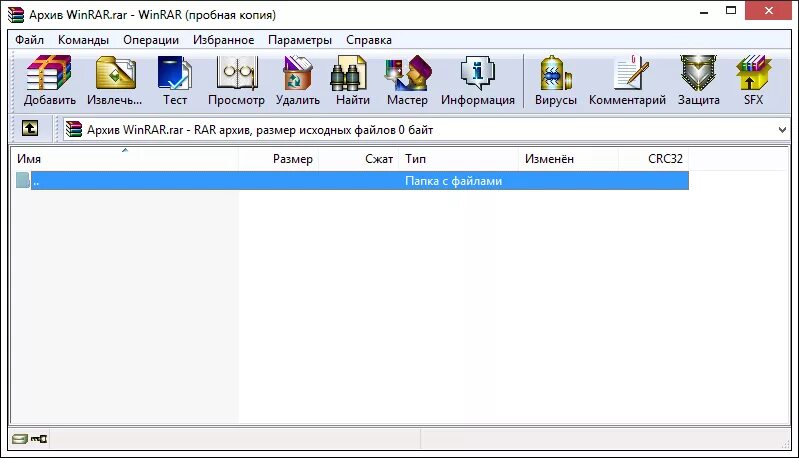Viewport: 799px width, 458px height.
Task: Click the archive path text field
Action: click(x=428, y=130)
